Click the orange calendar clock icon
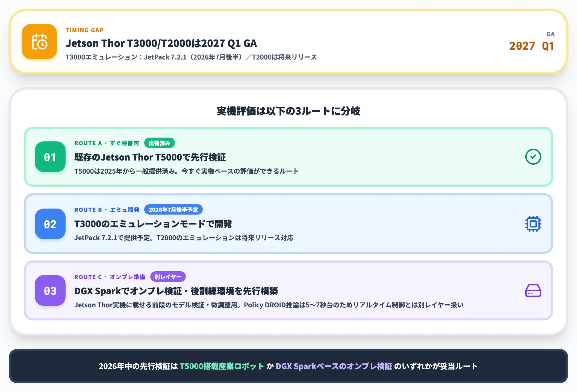 (39, 41)
